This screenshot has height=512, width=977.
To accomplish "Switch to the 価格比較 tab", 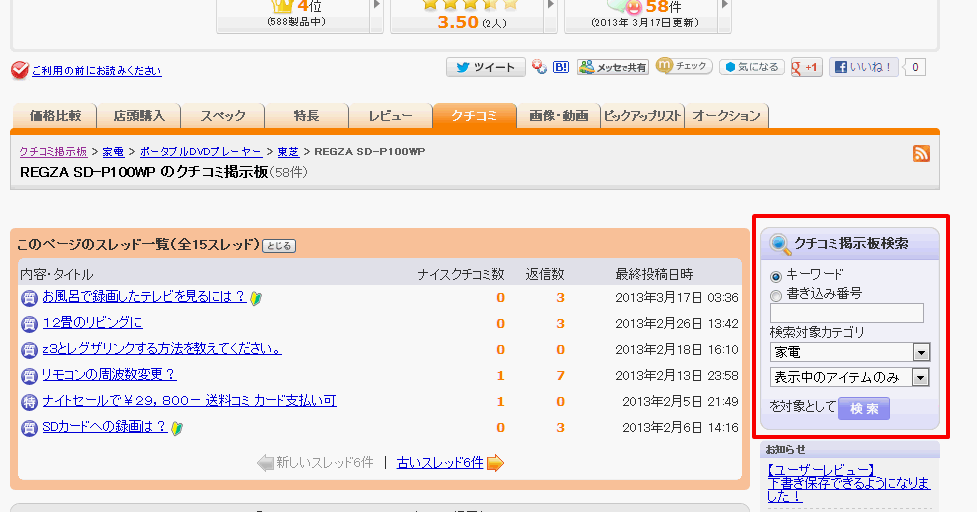I will (55, 116).
